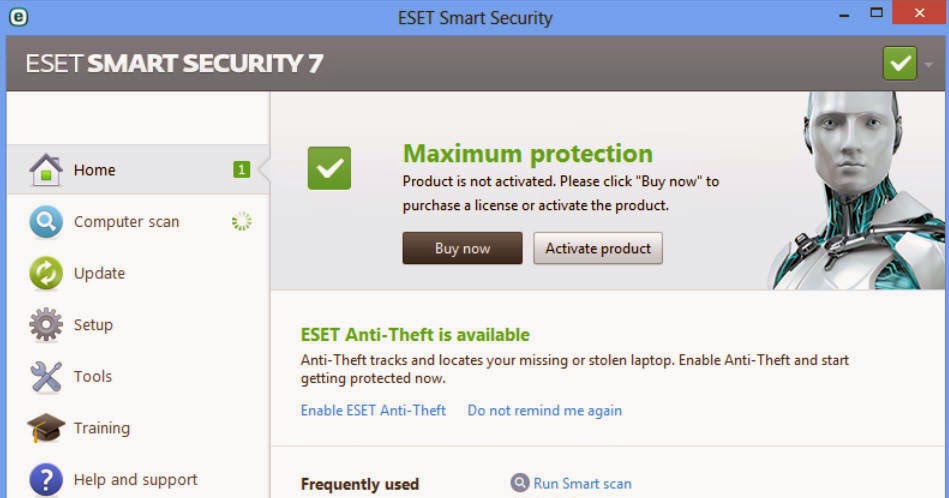Viewport: 949px width, 498px height.
Task: Click Enable ESET Anti-Theft link
Action: tap(373, 410)
